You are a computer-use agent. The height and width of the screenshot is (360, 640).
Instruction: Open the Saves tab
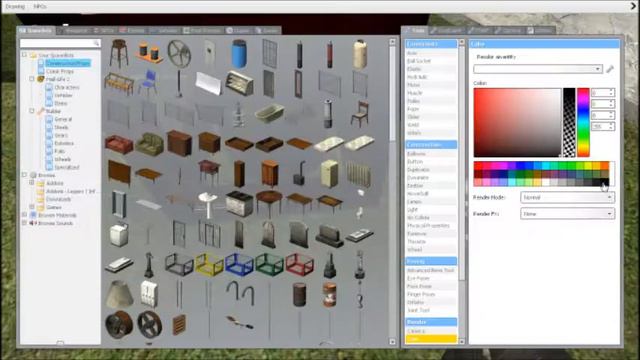(267, 31)
